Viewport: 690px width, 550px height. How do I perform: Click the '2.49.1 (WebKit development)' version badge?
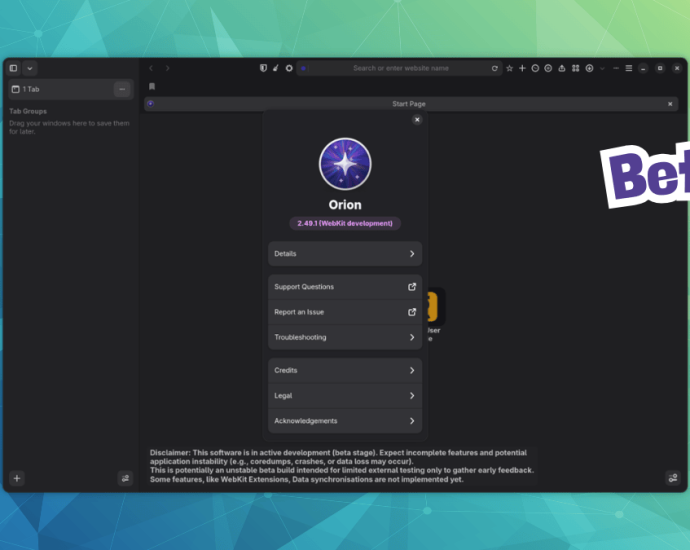point(345,224)
